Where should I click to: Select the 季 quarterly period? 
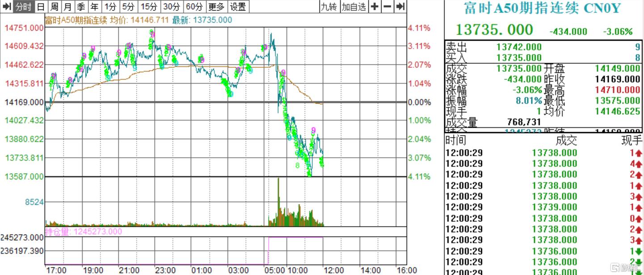[81, 7]
